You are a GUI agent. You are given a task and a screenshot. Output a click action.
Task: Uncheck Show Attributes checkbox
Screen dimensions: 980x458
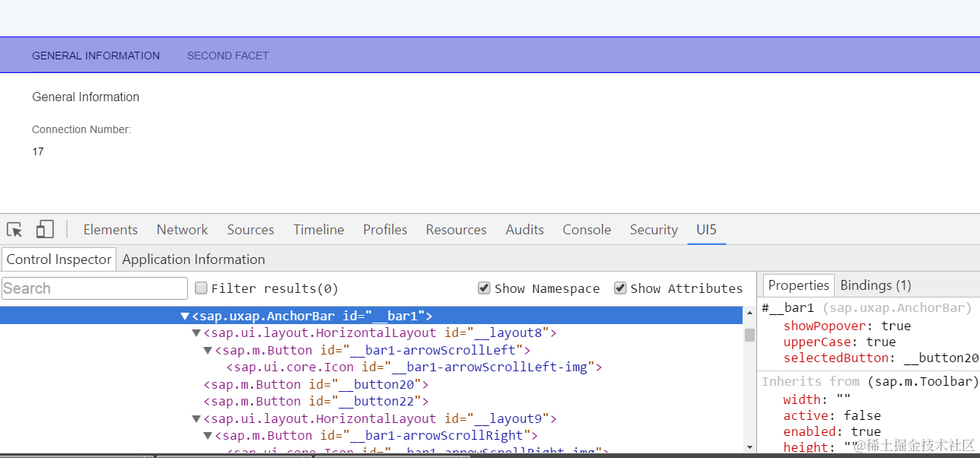(620, 288)
